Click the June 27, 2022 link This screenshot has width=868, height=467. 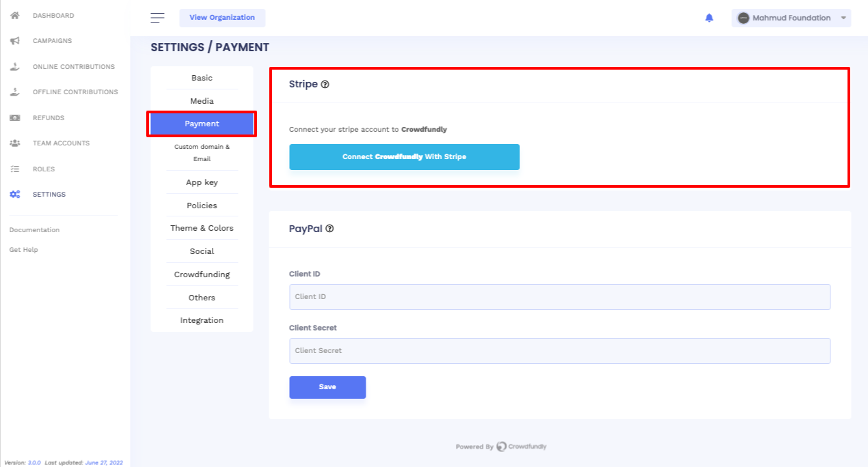click(x=104, y=462)
